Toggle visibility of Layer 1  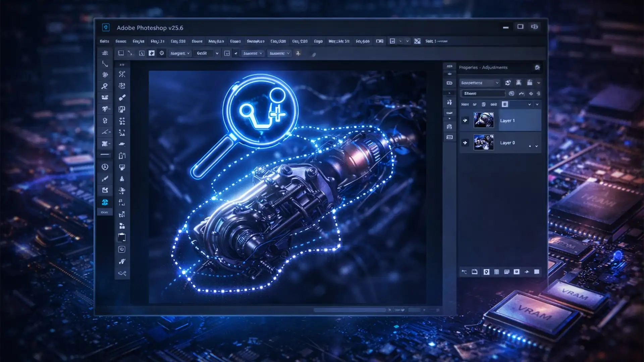tap(465, 121)
